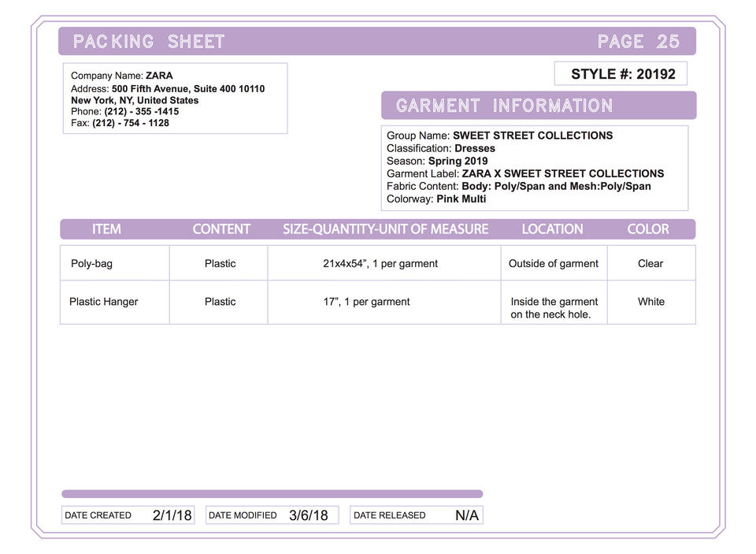This screenshot has height=554, width=756.
Task: Select the White color cell
Action: pos(651,302)
